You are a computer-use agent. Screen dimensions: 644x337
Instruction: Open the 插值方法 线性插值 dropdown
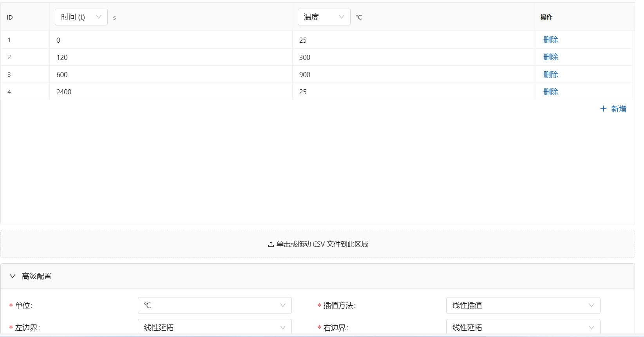(x=523, y=305)
